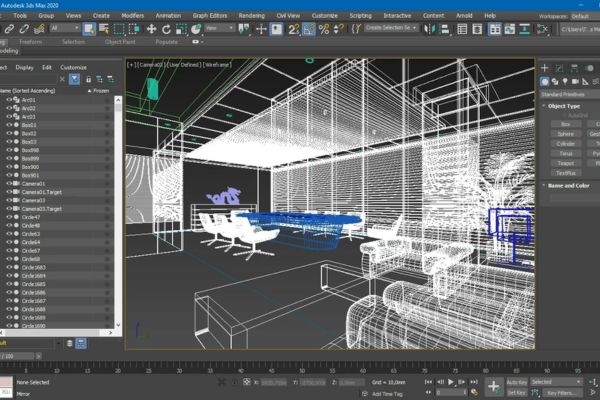Hide Arc01 using its eye icon

tap(9, 100)
